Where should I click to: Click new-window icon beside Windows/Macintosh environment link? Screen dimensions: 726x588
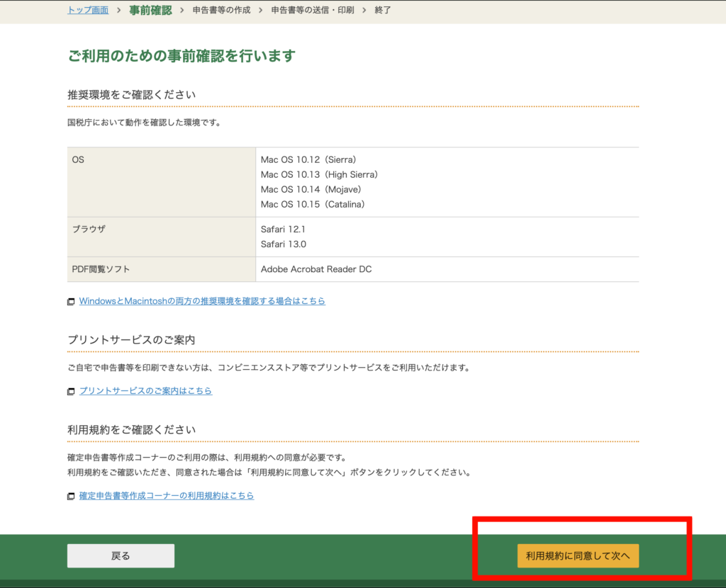71,302
